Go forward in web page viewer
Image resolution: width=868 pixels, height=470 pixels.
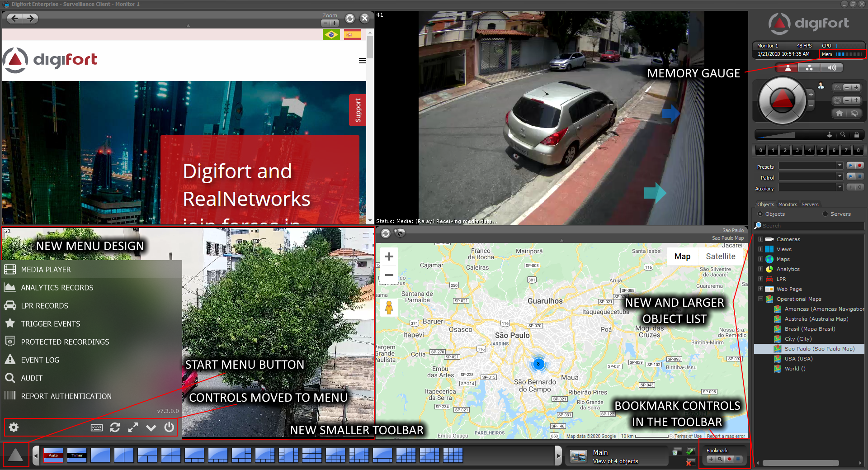[30, 19]
